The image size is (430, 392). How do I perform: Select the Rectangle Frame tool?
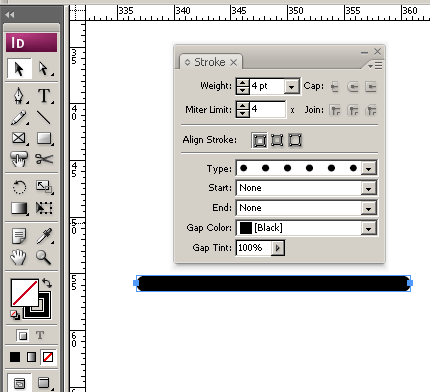coord(19,138)
